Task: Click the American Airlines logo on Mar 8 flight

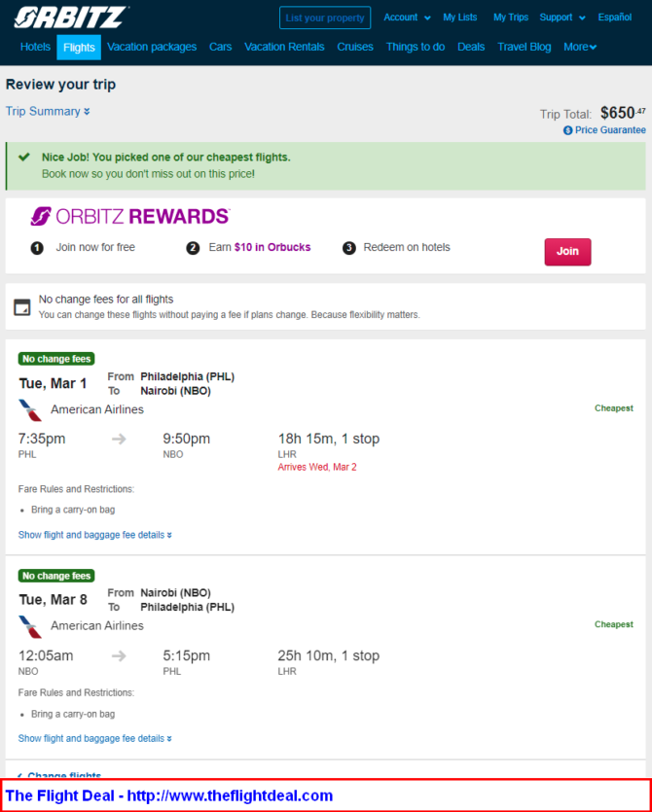Action: tap(30, 626)
